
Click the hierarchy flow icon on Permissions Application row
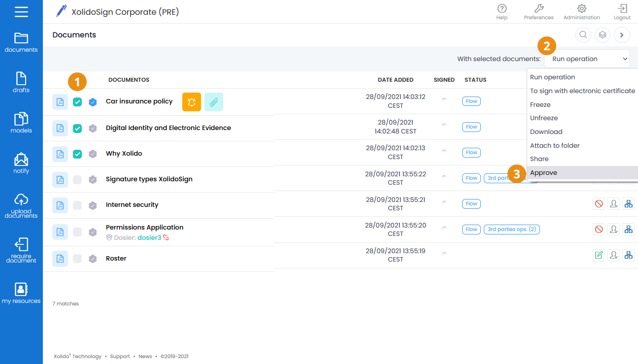(x=628, y=229)
